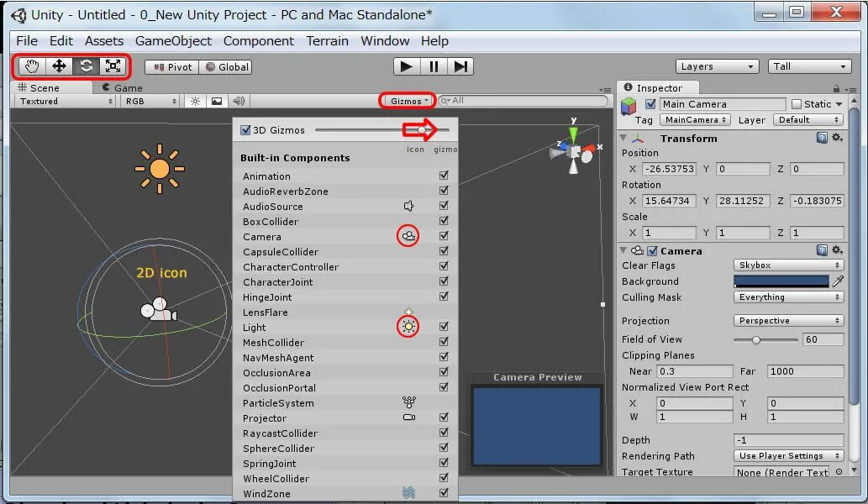This screenshot has width=868, height=504.
Task: Open the GameObject menu
Action: pyautogui.click(x=173, y=41)
